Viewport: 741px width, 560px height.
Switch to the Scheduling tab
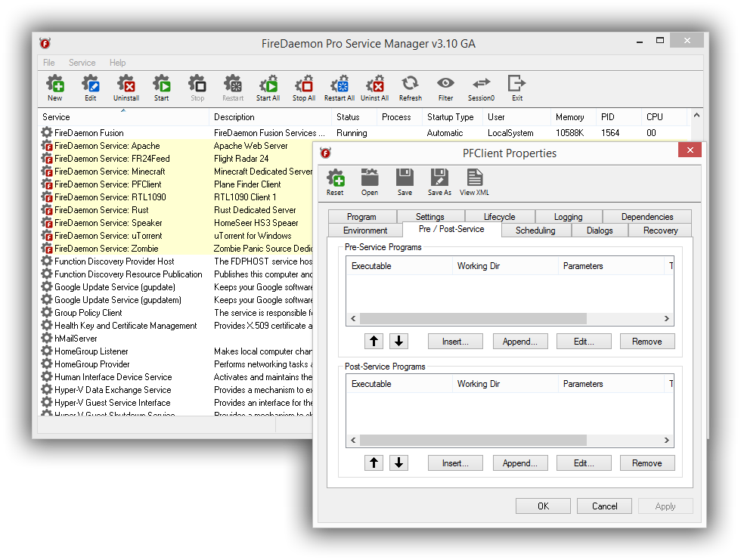(x=535, y=230)
